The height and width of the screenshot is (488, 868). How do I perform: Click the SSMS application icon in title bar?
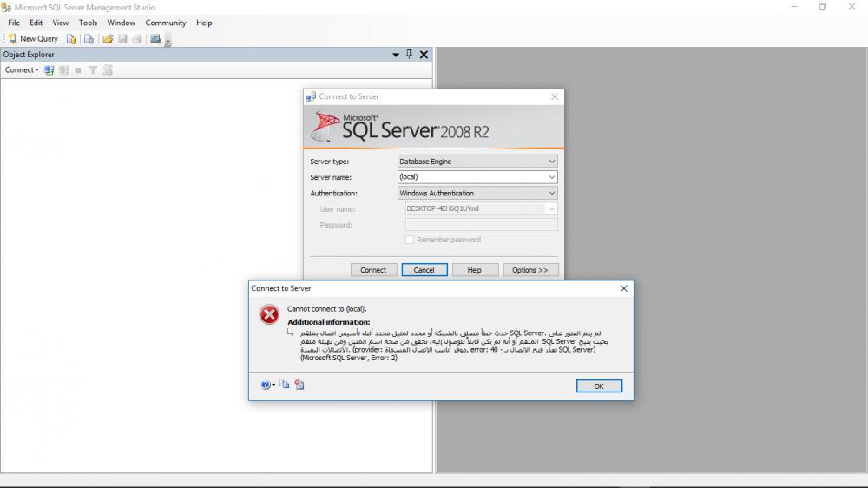click(x=6, y=7)
